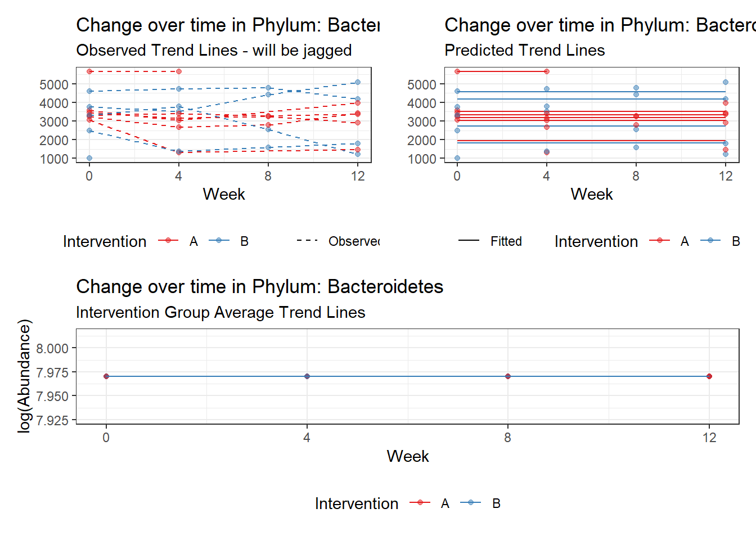Click the highest red week 4 point in the Observed plot
This screenshot has width=756, height=540.
point(179,71)
